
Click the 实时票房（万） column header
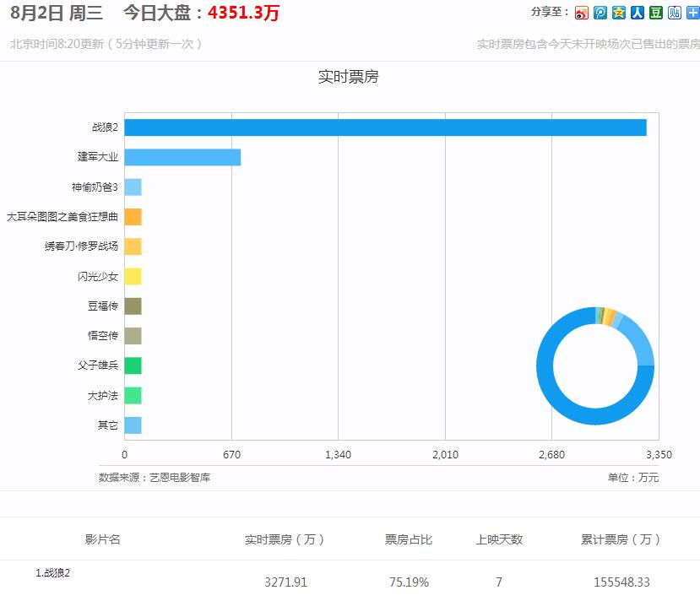click(x=285, y=539)
